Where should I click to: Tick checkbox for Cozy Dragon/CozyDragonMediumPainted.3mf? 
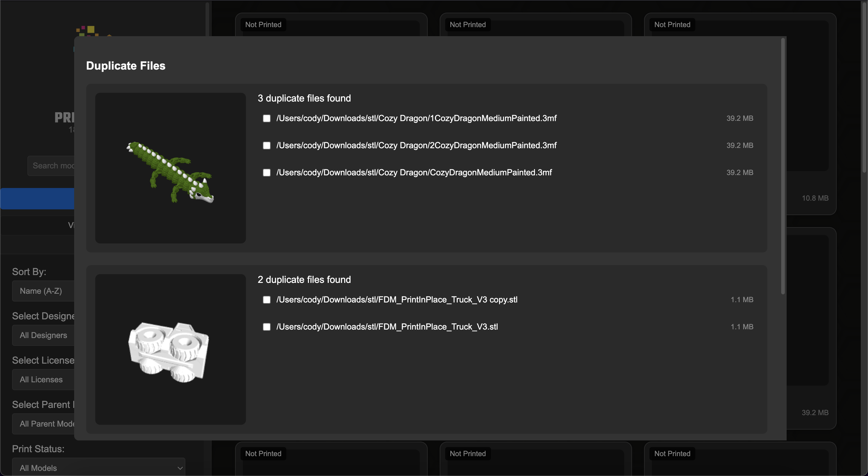266,173
